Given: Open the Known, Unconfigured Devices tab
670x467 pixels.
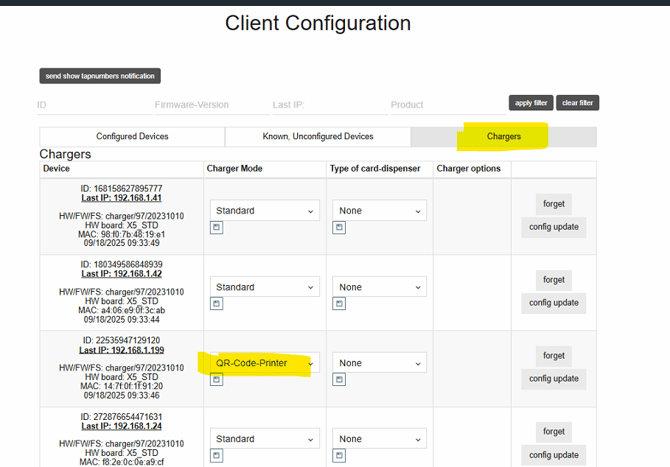Looking at the screenshot, I should (x=317, y=137).
